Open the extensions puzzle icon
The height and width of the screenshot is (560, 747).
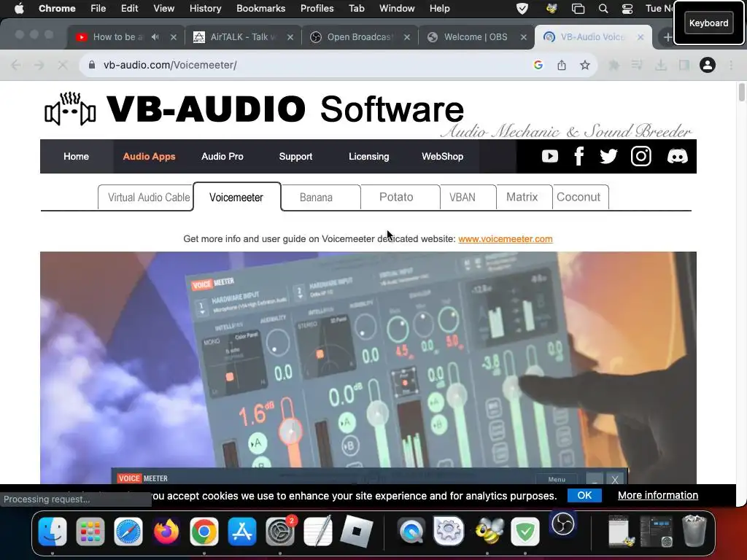click(x=614, y=65)
